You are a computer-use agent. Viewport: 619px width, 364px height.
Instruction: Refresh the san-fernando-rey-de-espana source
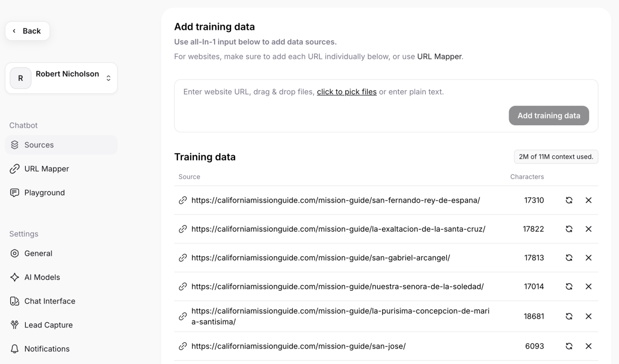(x=569, y=200)
